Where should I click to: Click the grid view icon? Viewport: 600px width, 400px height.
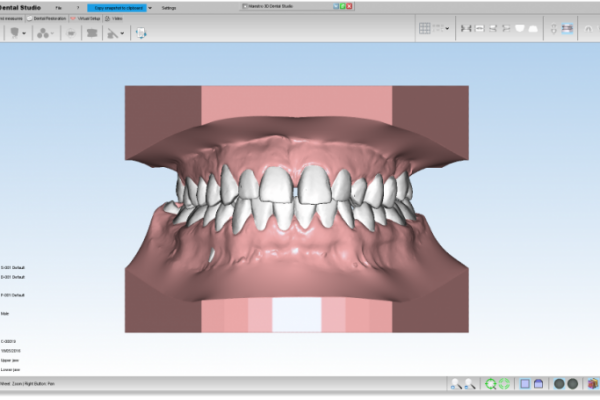tap(425, 29)
